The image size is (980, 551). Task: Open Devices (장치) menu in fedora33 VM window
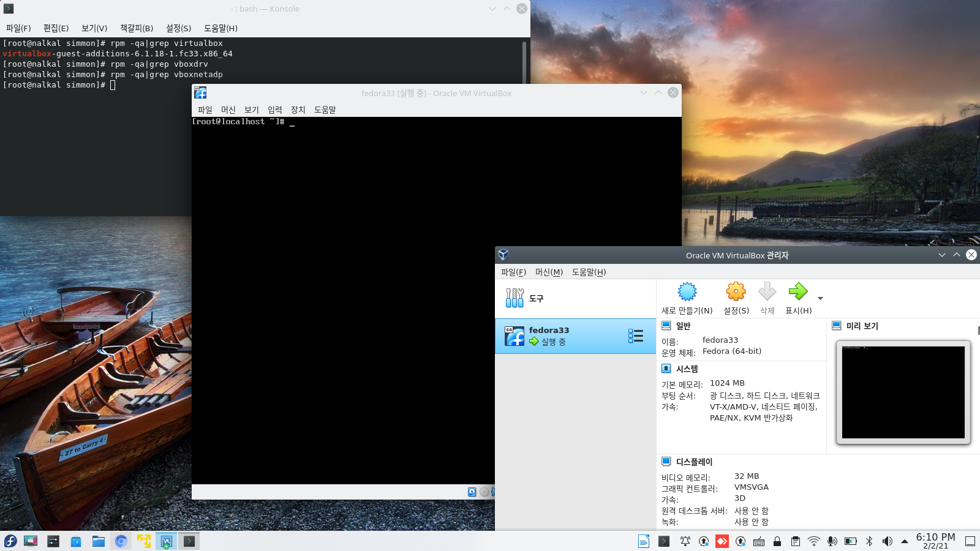pyautogui.click(x=298, y=110)
